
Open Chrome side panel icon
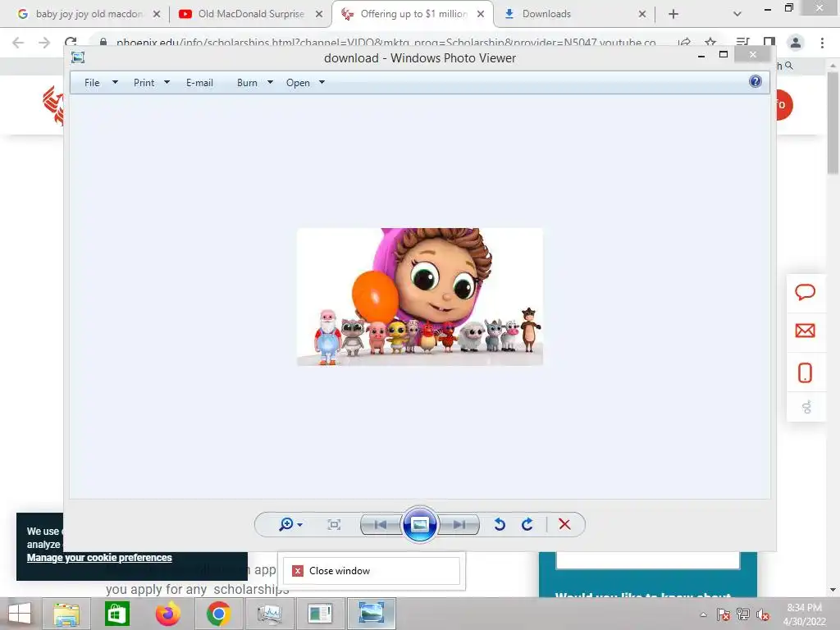[x=769, y=42]
